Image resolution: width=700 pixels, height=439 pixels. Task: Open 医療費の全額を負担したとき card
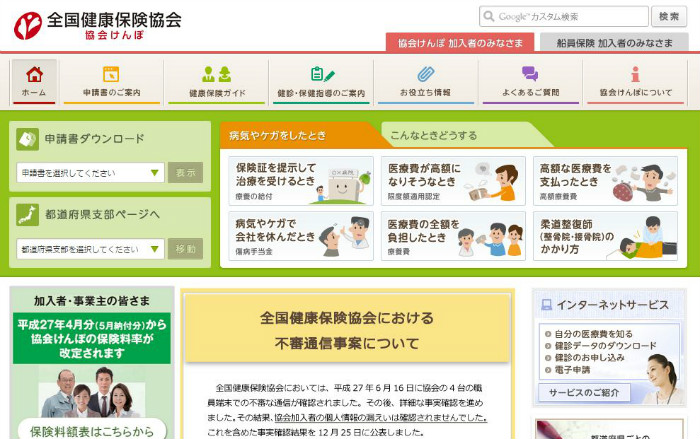(x=453, y=236)
